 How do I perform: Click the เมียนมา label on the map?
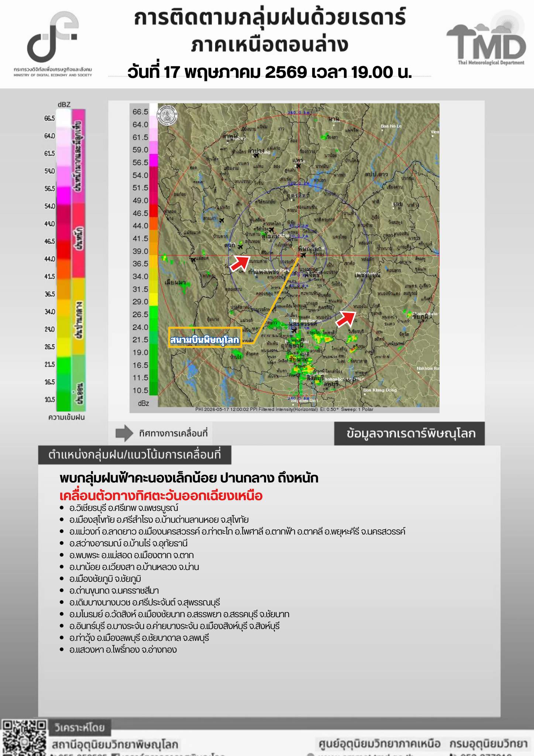[x=175, y=282]
